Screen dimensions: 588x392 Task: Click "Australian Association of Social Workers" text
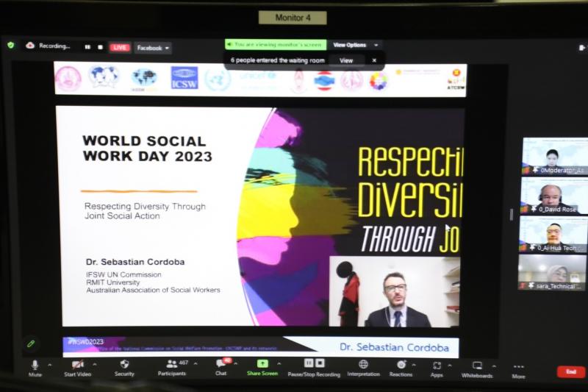tap(153, 290)
